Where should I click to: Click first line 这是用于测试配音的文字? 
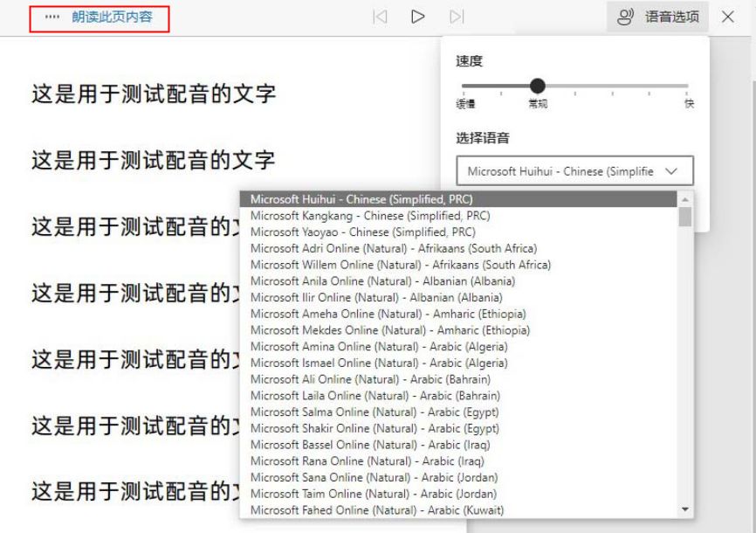(154, 93)
